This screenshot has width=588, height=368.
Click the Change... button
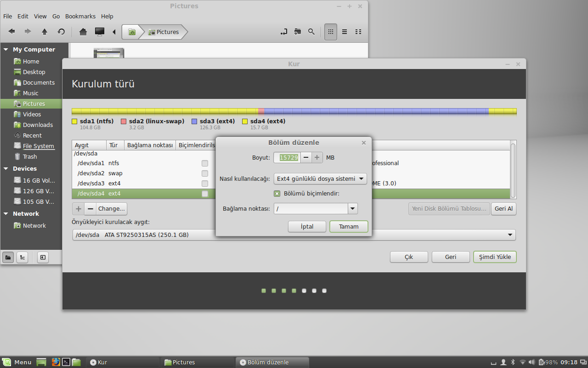pyautogui.click(x=112, y=209)
